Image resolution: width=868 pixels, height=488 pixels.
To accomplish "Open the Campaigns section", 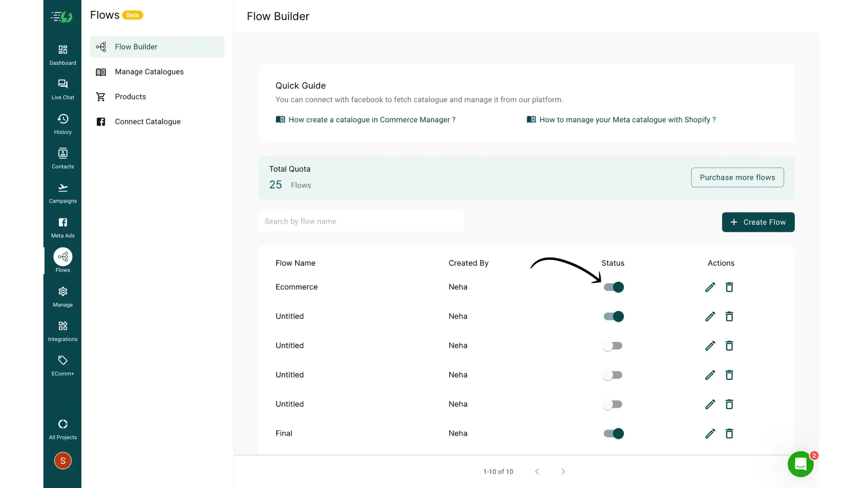I will coord(62,193).
